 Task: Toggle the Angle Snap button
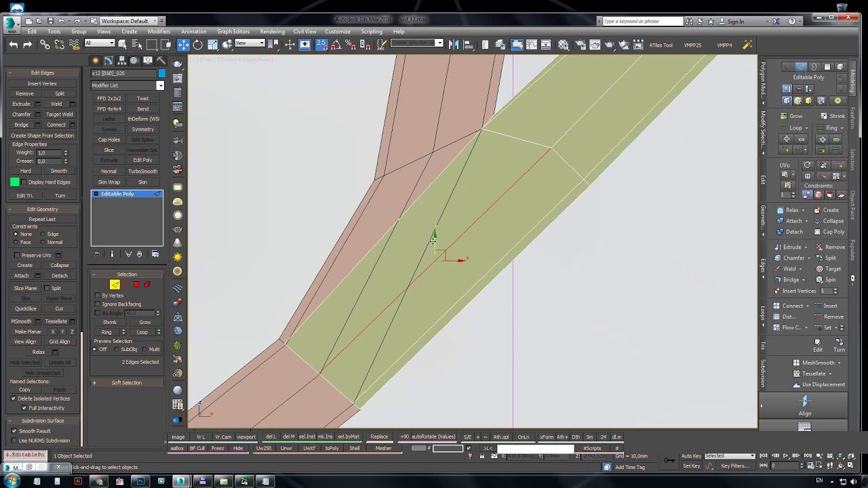click(x=336, y=45)
